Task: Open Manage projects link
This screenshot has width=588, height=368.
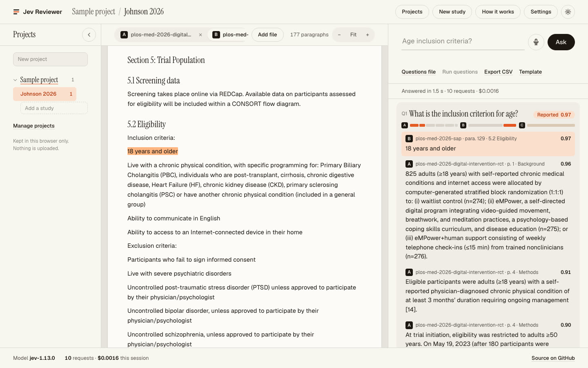Action: point(34,126)
